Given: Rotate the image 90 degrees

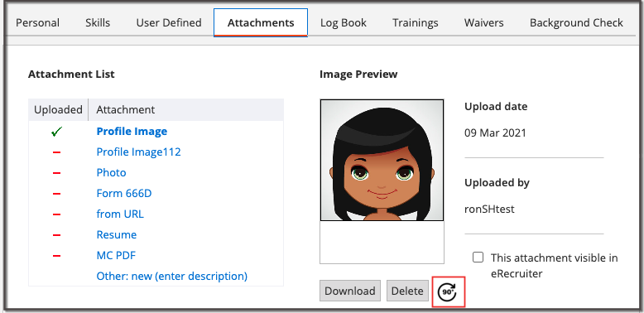Looking at the screenshot, I should click(448, 291).
